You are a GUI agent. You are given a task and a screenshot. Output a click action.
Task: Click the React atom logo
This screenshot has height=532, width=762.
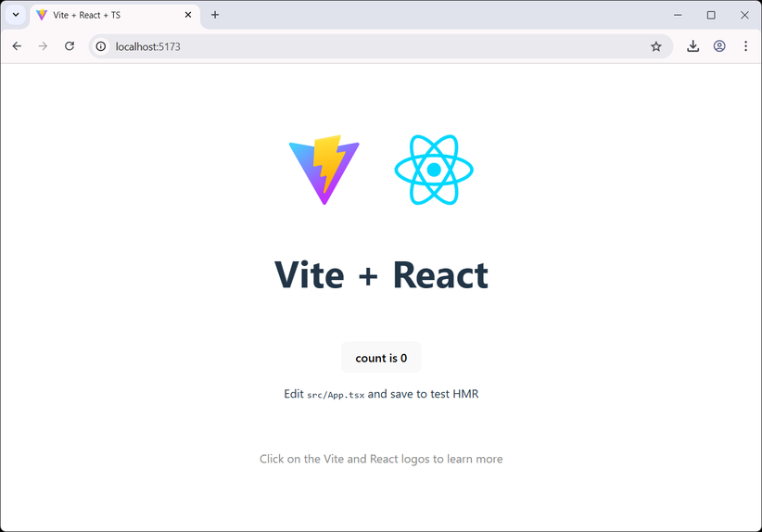(x=434, y=170)
